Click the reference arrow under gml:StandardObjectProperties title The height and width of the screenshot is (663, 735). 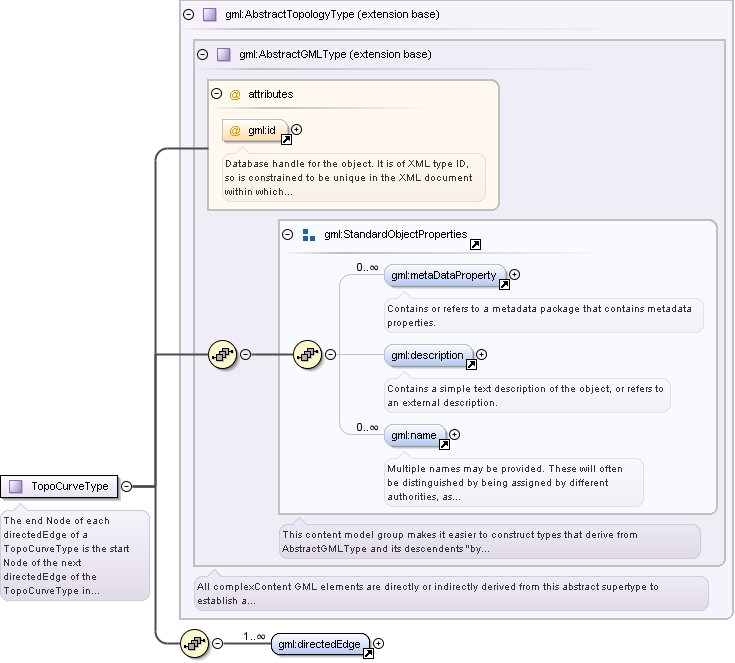click(x=475, y=244)
